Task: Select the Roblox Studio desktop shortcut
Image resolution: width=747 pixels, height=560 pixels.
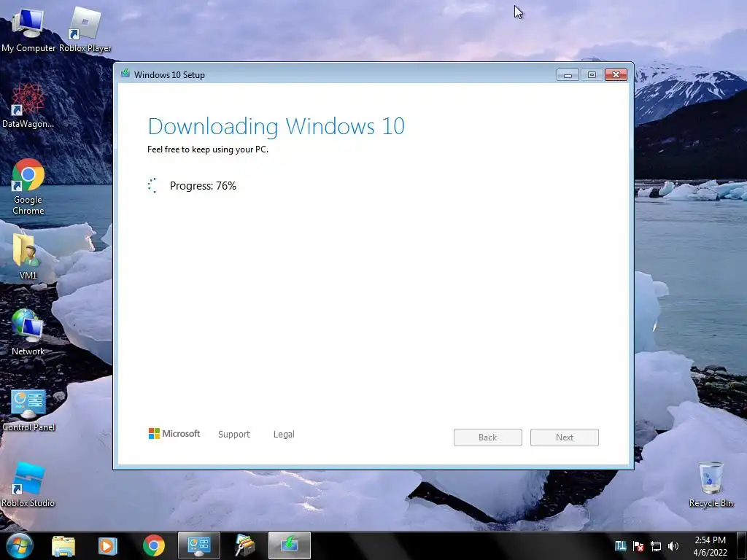Action: [28, 484]
